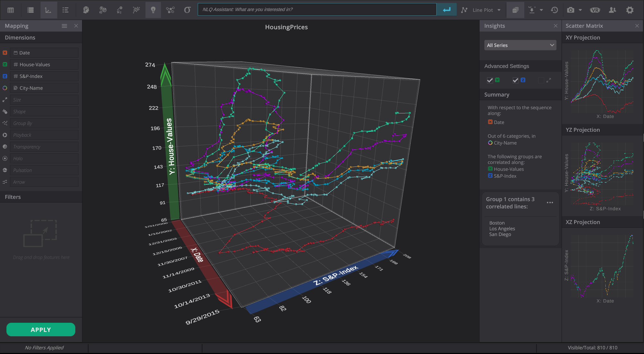Open the history clock icon
The image size is (644, 354).
tap(554, 10)
